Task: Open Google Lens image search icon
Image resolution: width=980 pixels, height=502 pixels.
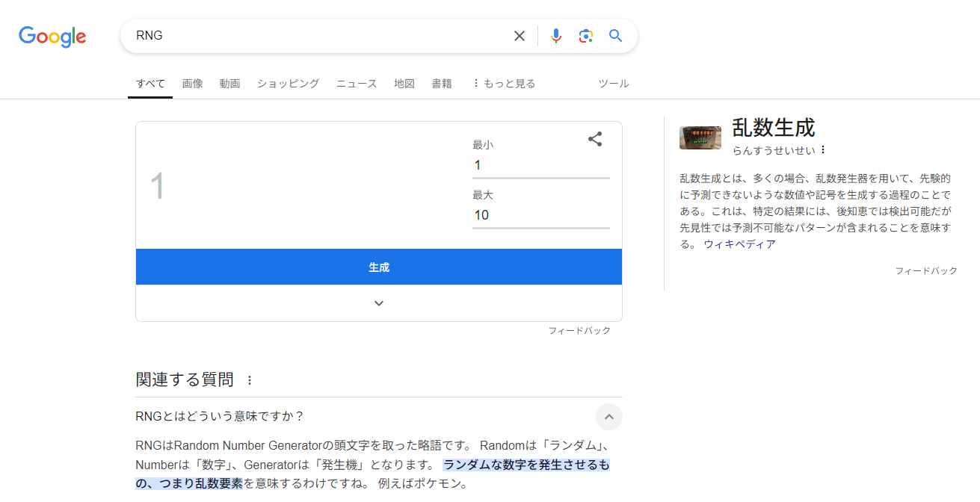Action: (586, 36)
